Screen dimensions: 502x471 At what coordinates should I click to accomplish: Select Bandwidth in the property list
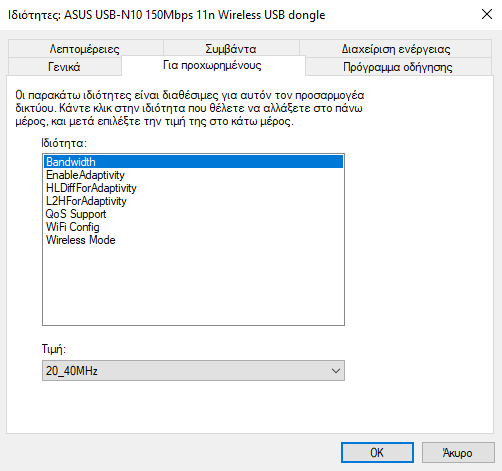point(193,162)
